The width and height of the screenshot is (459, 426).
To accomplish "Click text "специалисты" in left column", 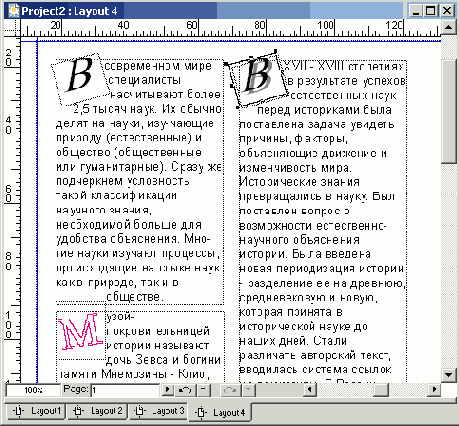I will 145,80.
